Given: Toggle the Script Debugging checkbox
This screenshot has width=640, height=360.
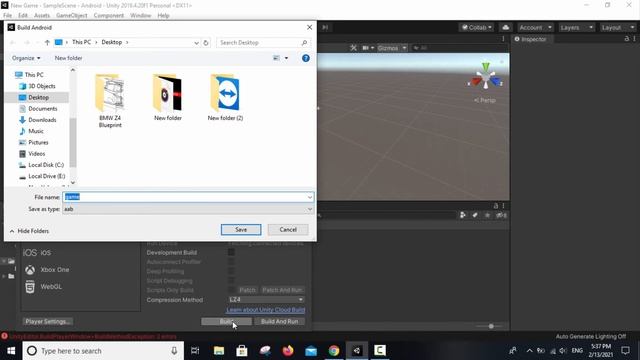Looking at the screenshot, I should click(x=231, y=280).
